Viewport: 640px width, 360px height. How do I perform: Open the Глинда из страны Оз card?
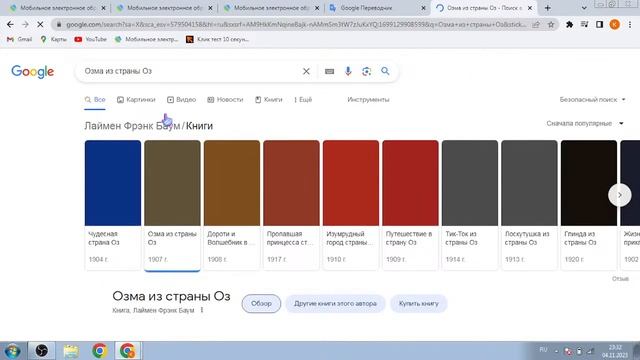(x=589, y=205)
